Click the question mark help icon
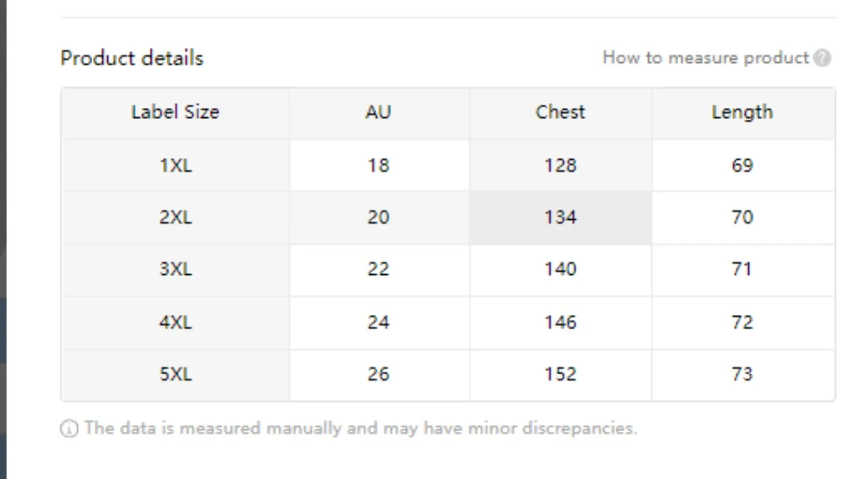 coord(823,58)
